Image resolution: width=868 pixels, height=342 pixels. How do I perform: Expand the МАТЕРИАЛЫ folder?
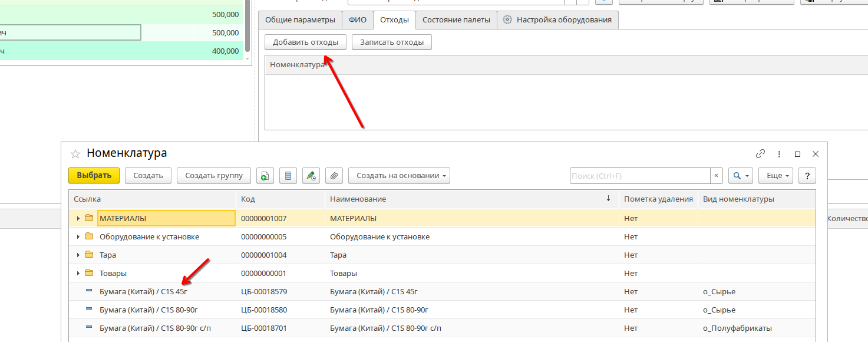[x=78, y=219]
